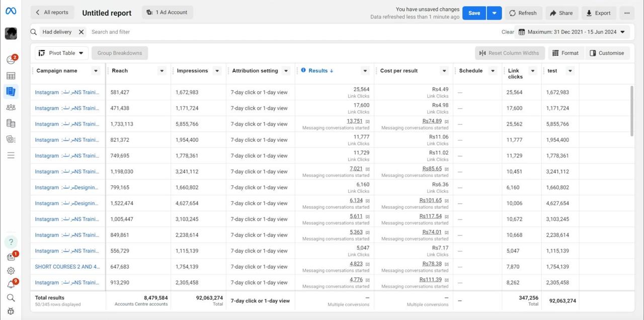
Task: Click the Refresh button
Action: point(523,13)
